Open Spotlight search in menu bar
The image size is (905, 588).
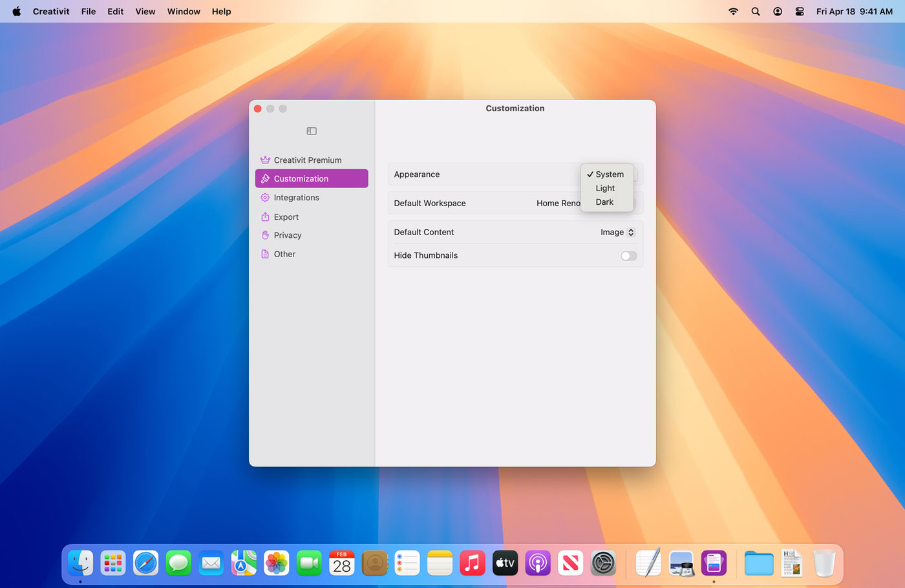pyautogui.click(x=755, y=12)
